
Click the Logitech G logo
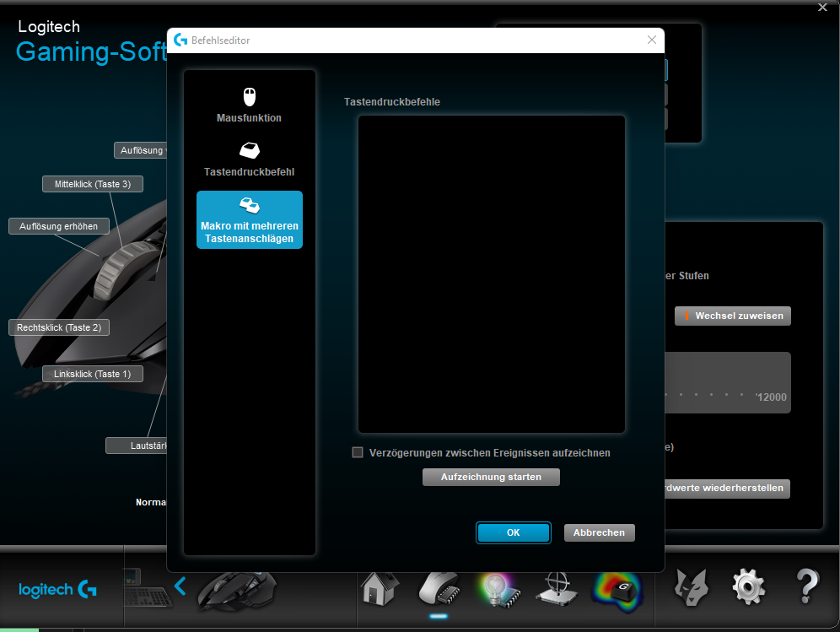tap(58, 590)
